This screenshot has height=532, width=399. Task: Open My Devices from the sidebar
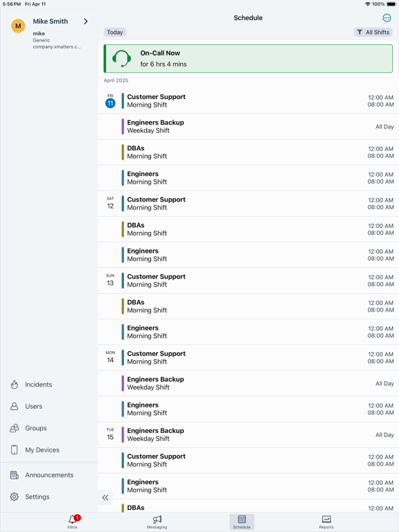click(42, 450)
